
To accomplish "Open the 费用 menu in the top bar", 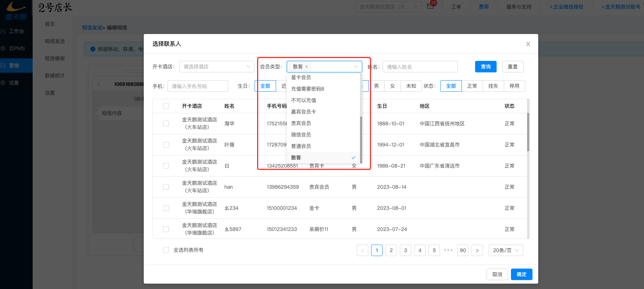I will 484,7.
